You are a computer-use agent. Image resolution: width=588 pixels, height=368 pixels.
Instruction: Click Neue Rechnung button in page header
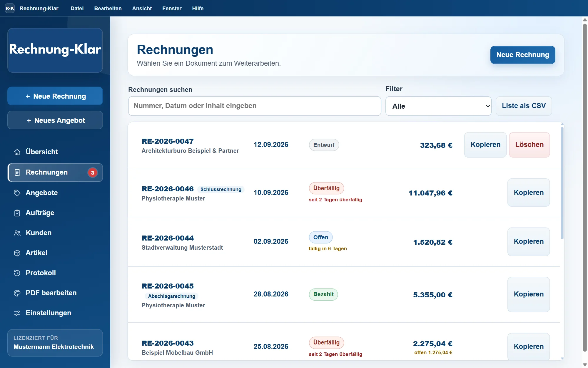[x=523, y=55]
